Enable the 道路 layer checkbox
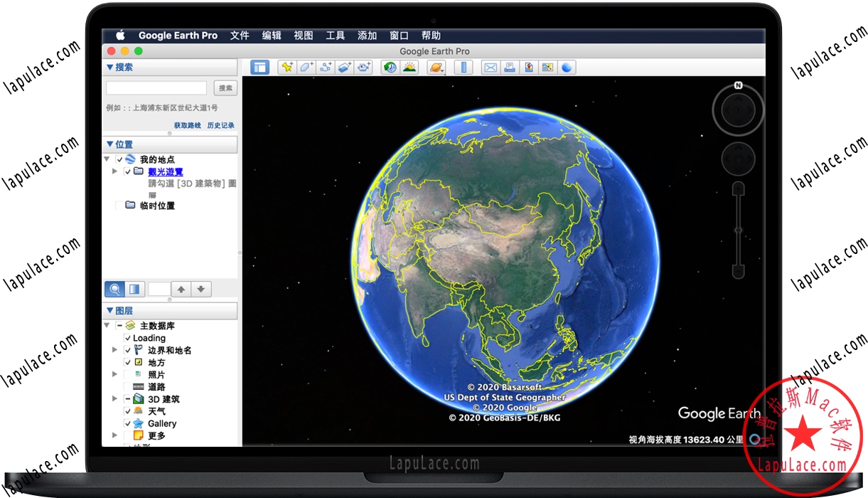868x498 pixels. click(x=128, y=387)
